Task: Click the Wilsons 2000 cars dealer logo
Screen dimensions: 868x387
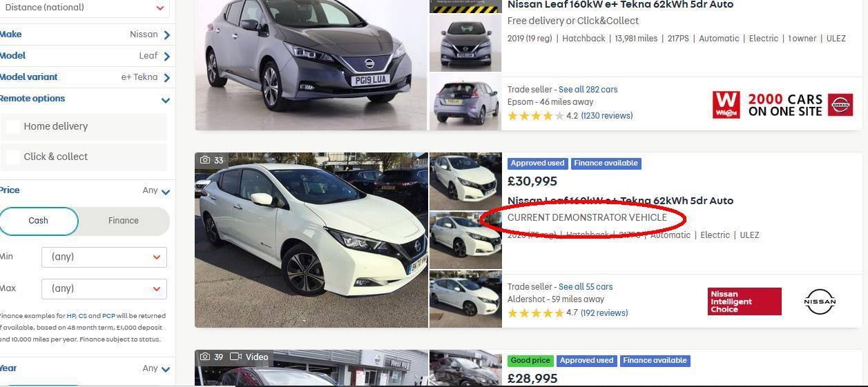Action: [x=783, y=105]
